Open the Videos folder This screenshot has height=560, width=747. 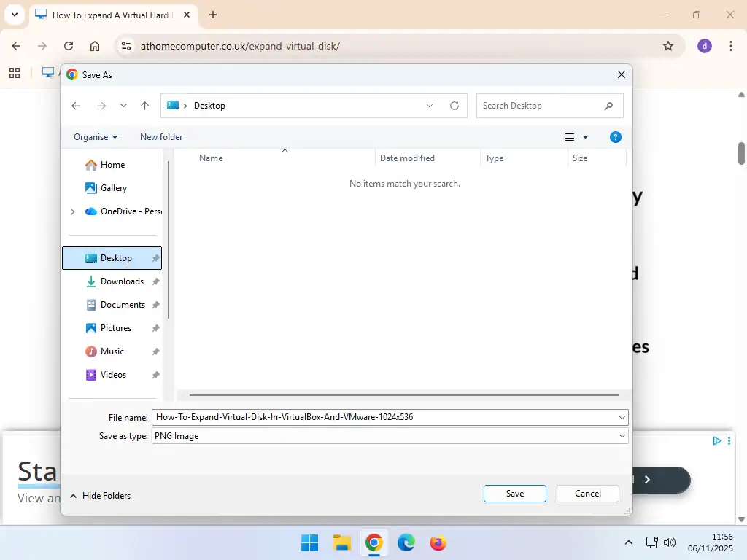tap(114, 374)
